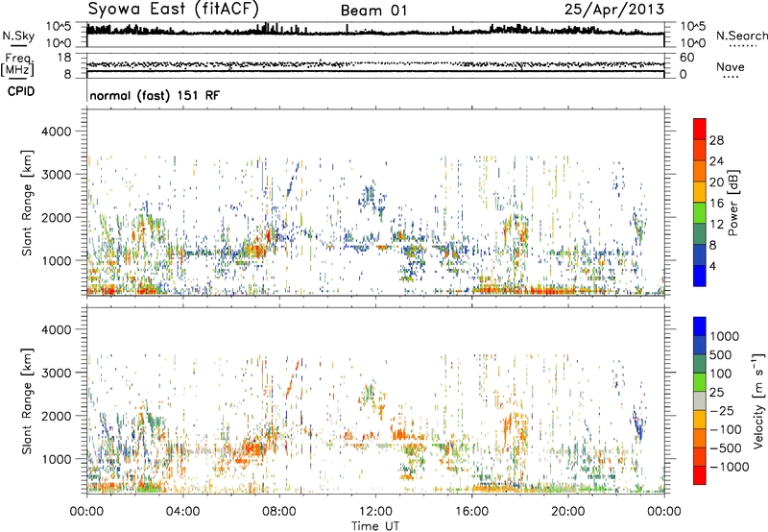Click the "Nave" legend label
The width and height of the screenshot is (768, 532).
[x=731, y=66]
